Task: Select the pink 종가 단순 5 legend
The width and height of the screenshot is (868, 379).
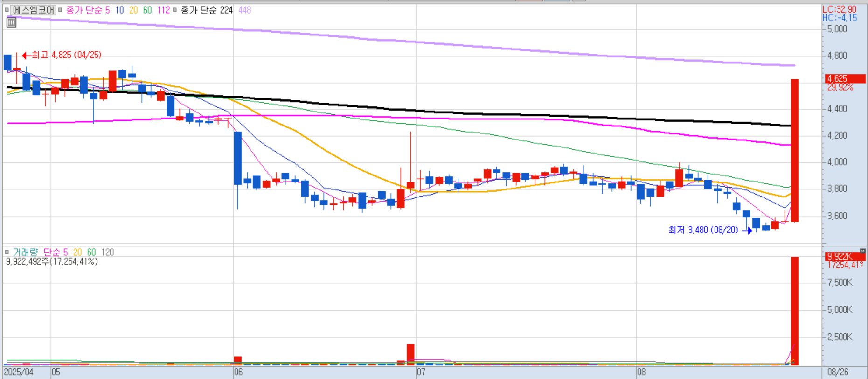Action: pyautogui.click(x=88, y=10)
